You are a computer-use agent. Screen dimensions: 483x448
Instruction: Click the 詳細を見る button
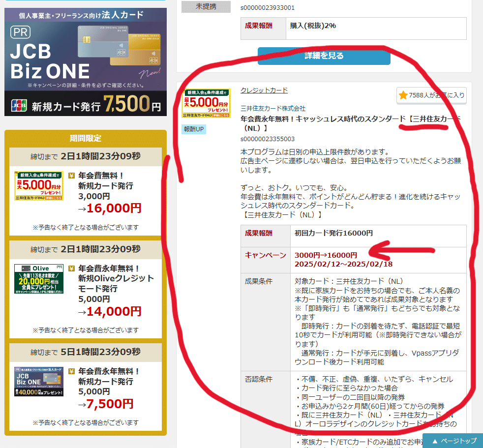pos(324,56)
